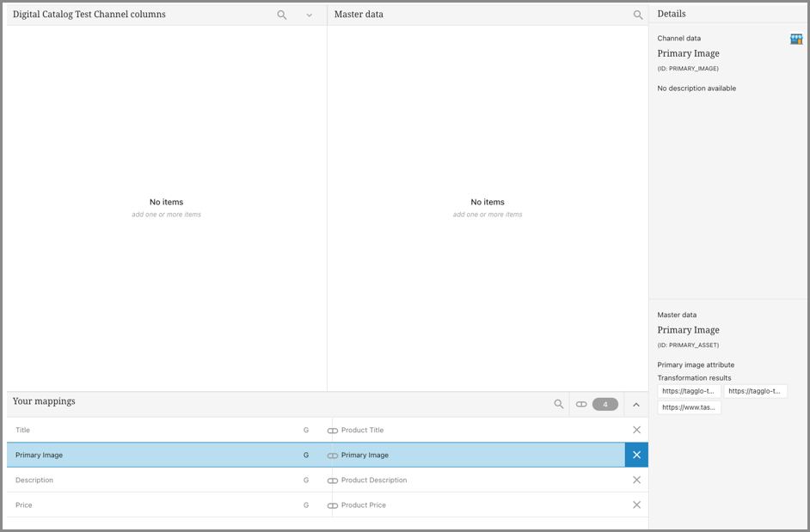Collapse the Your mappings panel

click(x=636, y=404)
